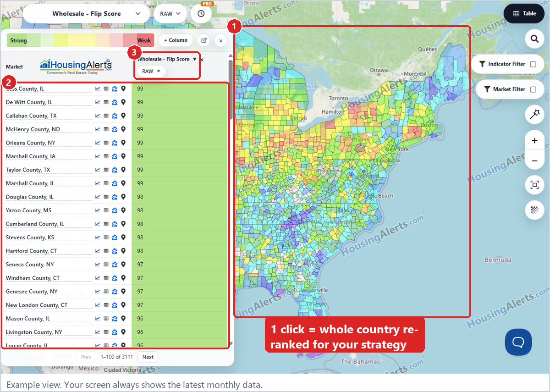Open chart icon for Stevens County, KS
The image size is (550, 392).
(98, 237)
